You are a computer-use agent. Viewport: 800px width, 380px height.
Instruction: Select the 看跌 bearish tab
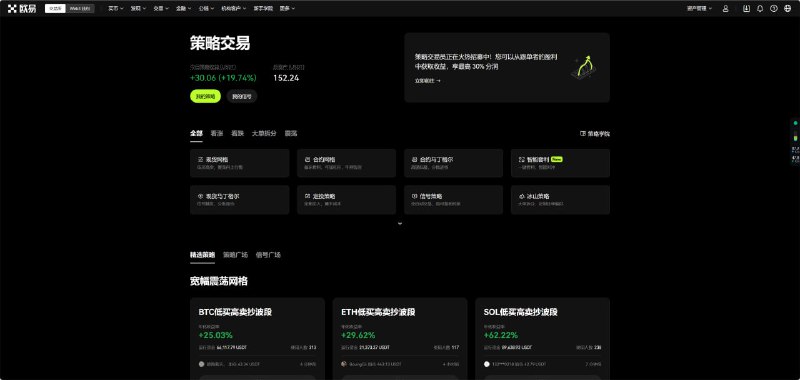(x=237, y=134)
